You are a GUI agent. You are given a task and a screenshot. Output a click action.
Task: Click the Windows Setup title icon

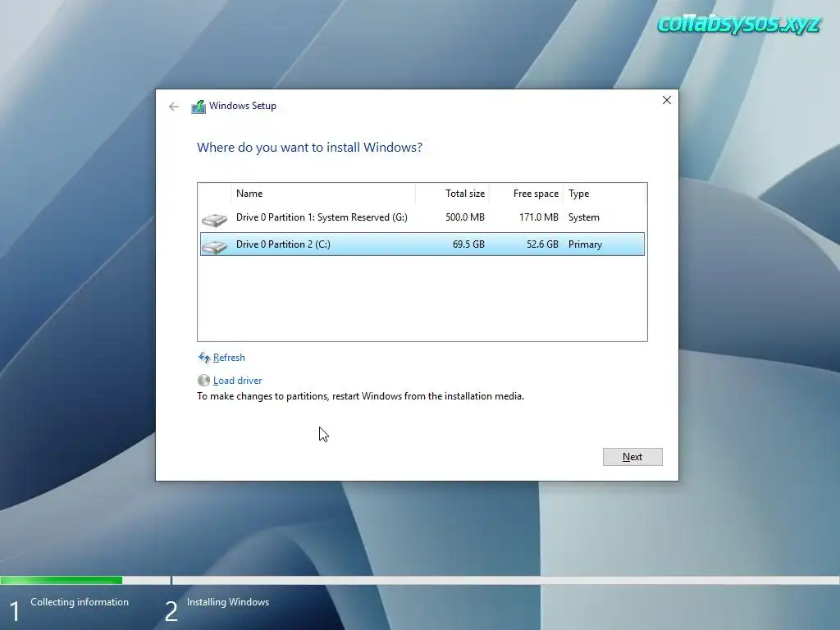coord(199,107)
